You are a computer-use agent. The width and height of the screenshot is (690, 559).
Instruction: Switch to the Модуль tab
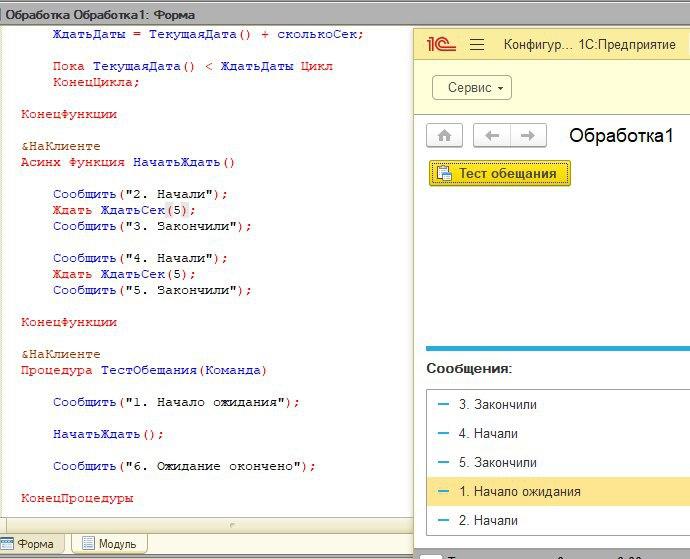click(109, 544)
